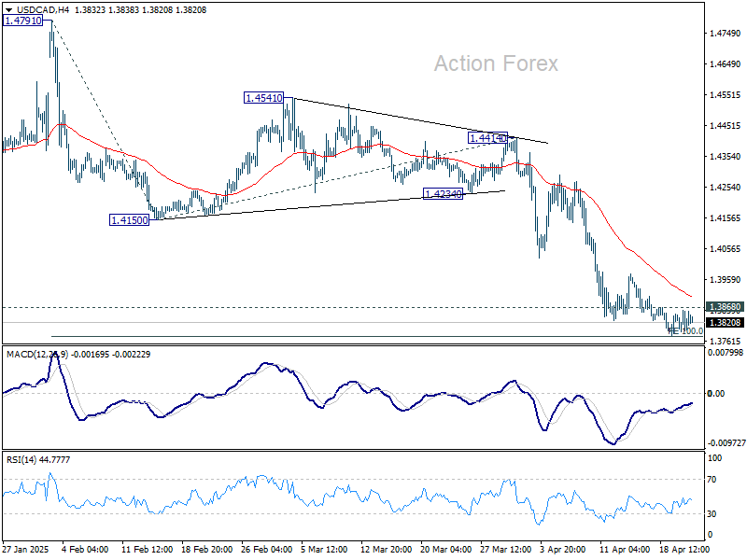The width and height of the screenshot is (747, 560).
Task: Click the RSI 30 level label
Action: (x=712, y=514)
